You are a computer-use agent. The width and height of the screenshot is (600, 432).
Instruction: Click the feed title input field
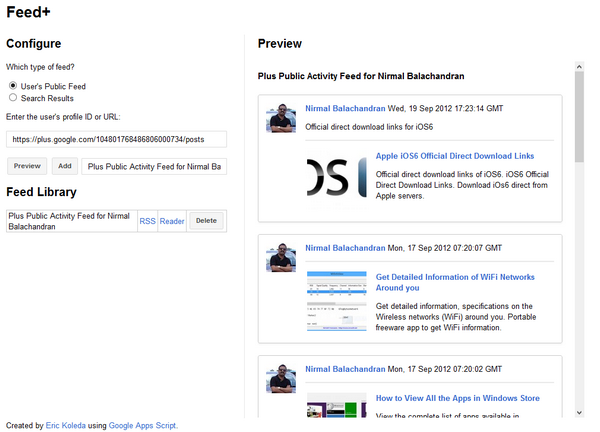click(x=154, y=166)
